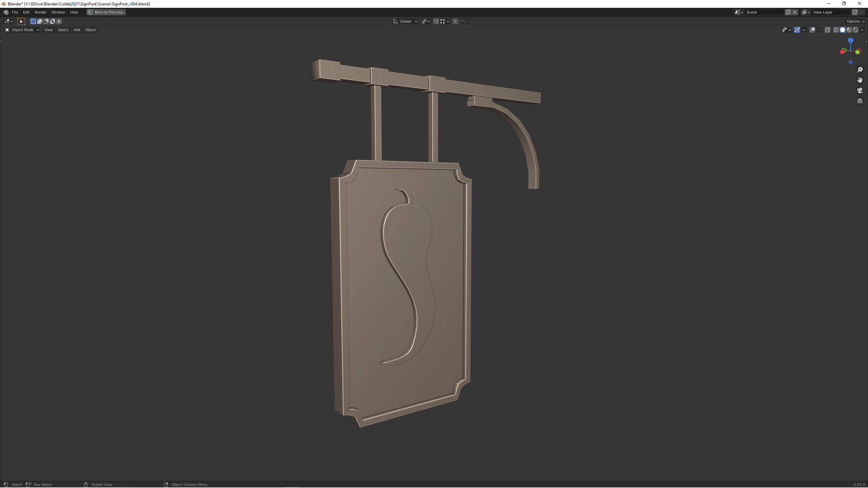Toggle show gizmos button
Viewport: 868px width, 488px height.
point(797,30)
